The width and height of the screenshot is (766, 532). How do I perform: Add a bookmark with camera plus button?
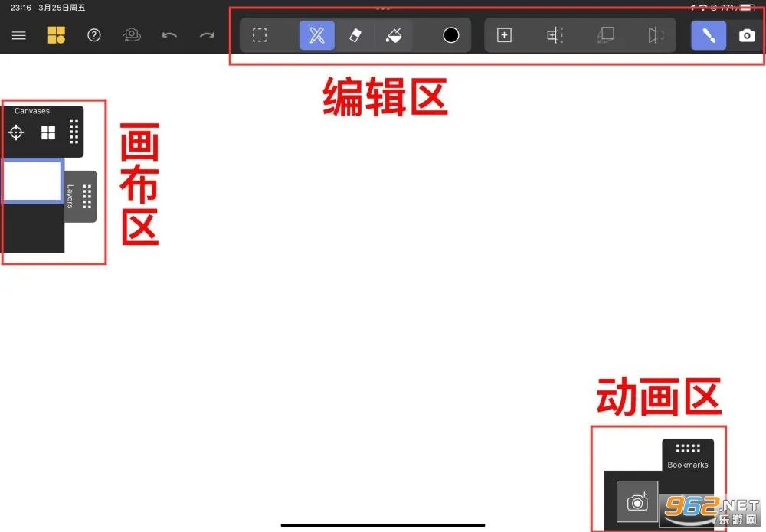637,501
